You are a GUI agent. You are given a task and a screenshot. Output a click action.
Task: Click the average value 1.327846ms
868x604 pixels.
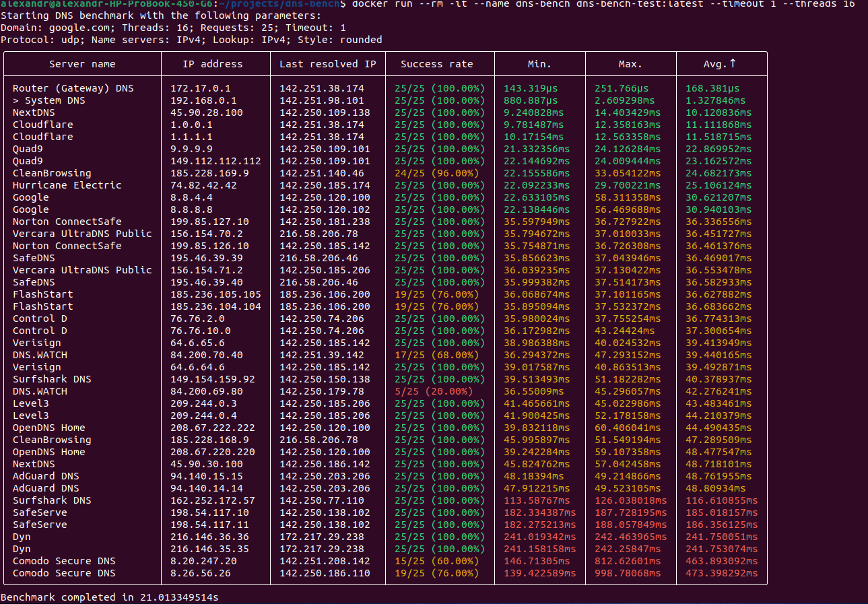point(716,100)
